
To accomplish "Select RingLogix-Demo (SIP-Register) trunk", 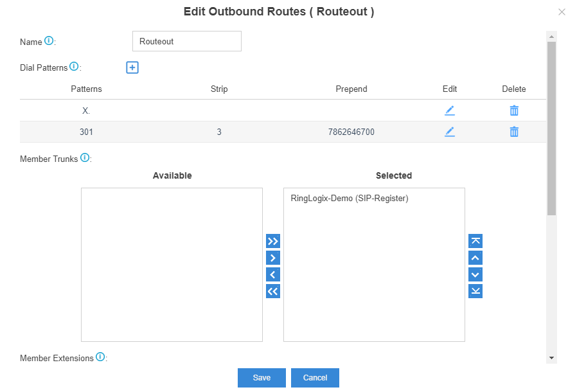I will click(x=349, y=199).
